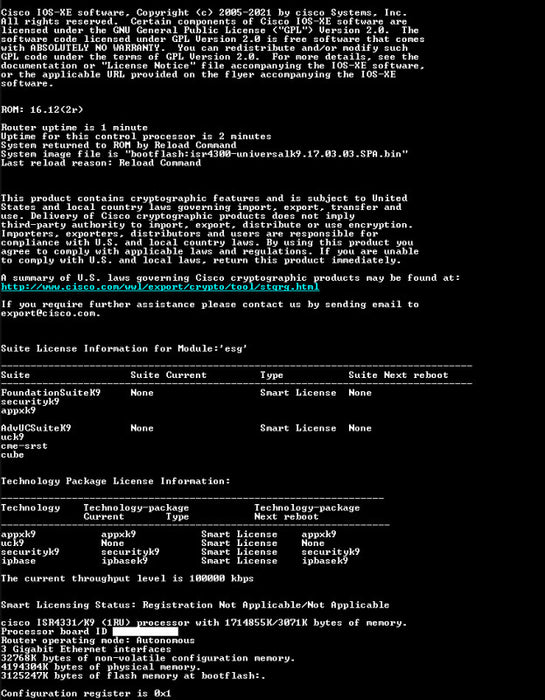The width and height of the screenshot is (545, 700).
Task: Click the Suite Next reboot column header
Action: click(x=398, y=375)
